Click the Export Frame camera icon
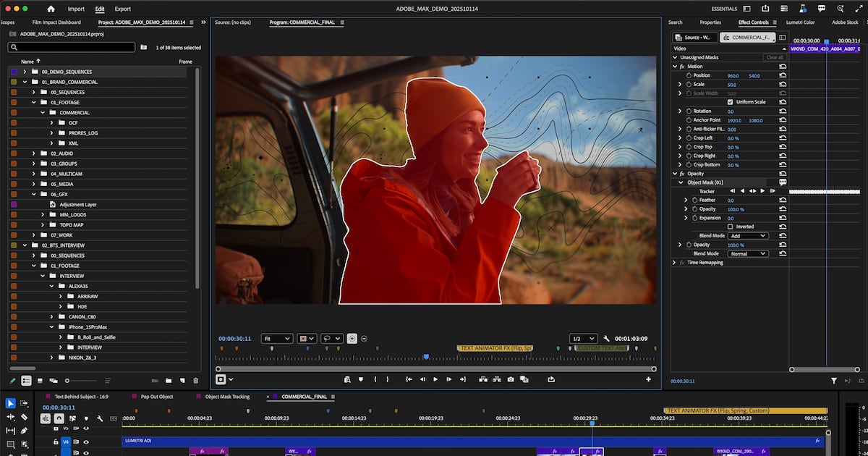 coord(511,379)
